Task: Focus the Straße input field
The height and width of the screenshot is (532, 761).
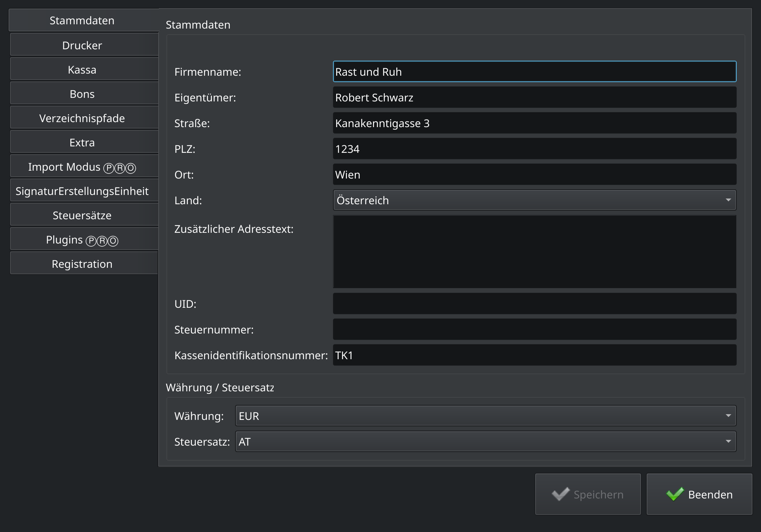Action: click(534, 123)
